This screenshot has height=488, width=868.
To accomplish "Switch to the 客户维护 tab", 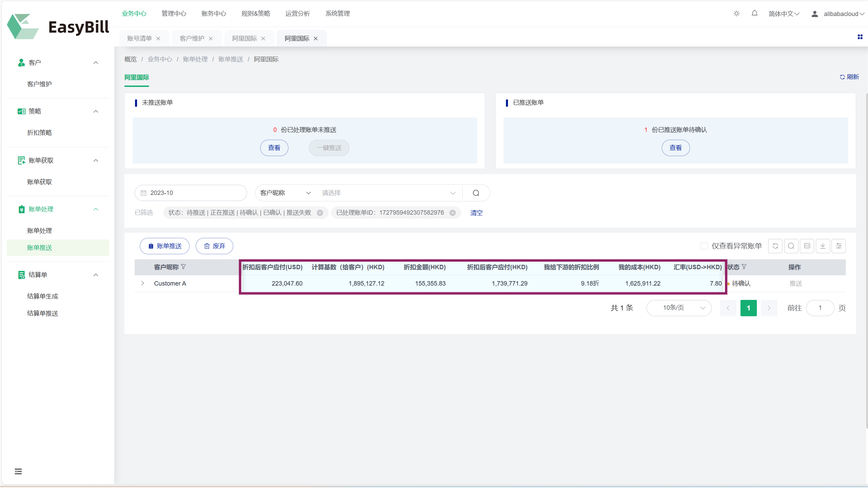I will pyautogui.click(x=192, y=39).
